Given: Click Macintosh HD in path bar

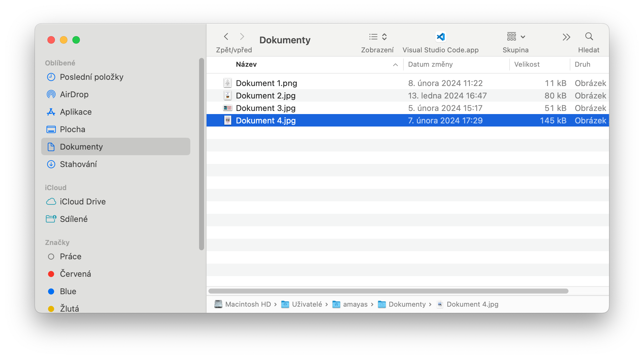Looking at the screenshot, I should (x=248, y=304).
